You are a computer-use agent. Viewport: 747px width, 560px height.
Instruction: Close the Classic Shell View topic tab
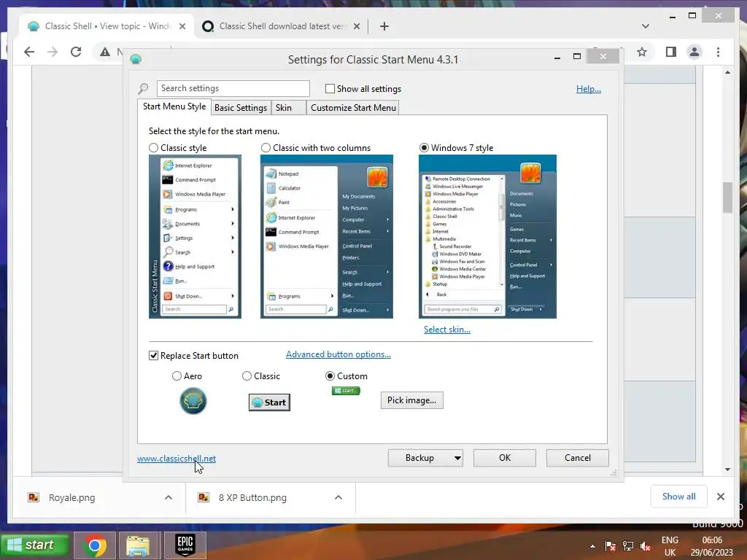tap(182, 26)
